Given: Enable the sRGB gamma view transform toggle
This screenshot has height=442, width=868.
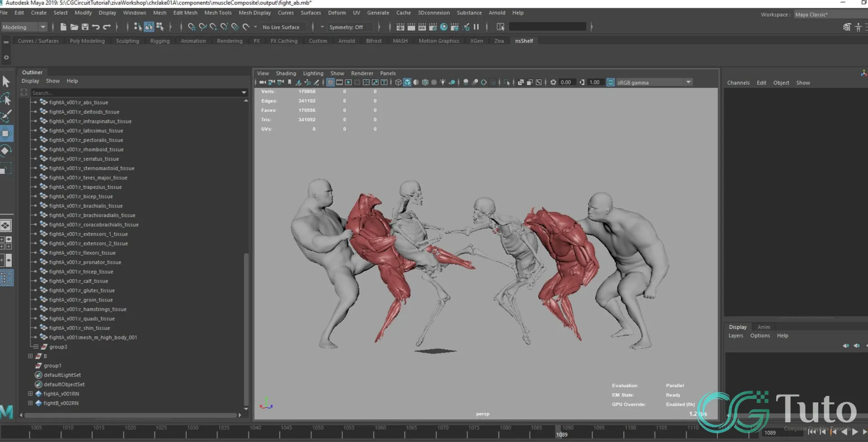Looking at the screenshot, I should click(x=611, y=82).
